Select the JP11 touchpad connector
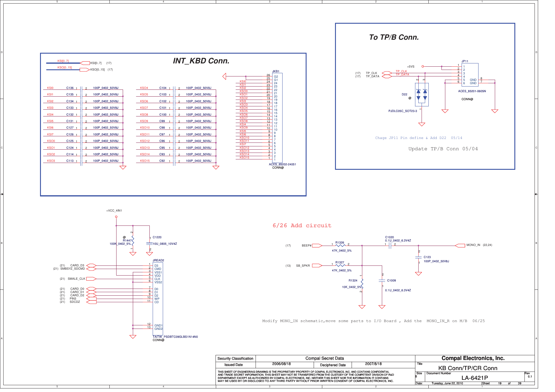Viewport: 555px width, 392px height. [470, 75]
